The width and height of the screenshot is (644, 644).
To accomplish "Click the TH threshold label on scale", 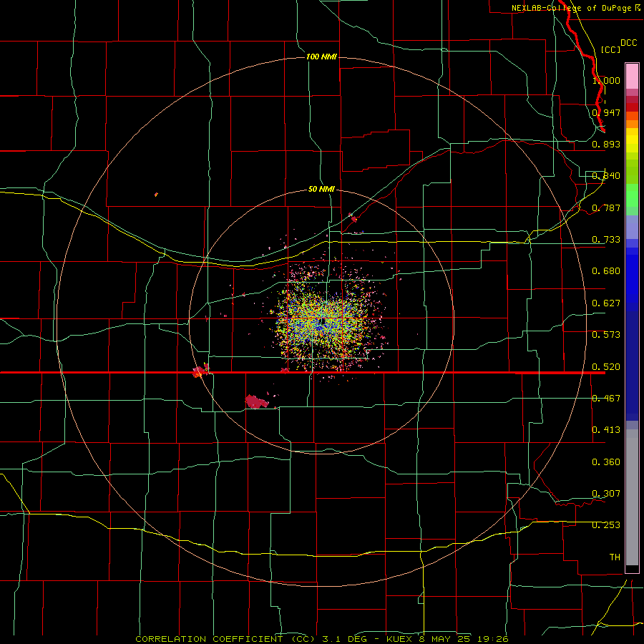I will coord(615,557).
